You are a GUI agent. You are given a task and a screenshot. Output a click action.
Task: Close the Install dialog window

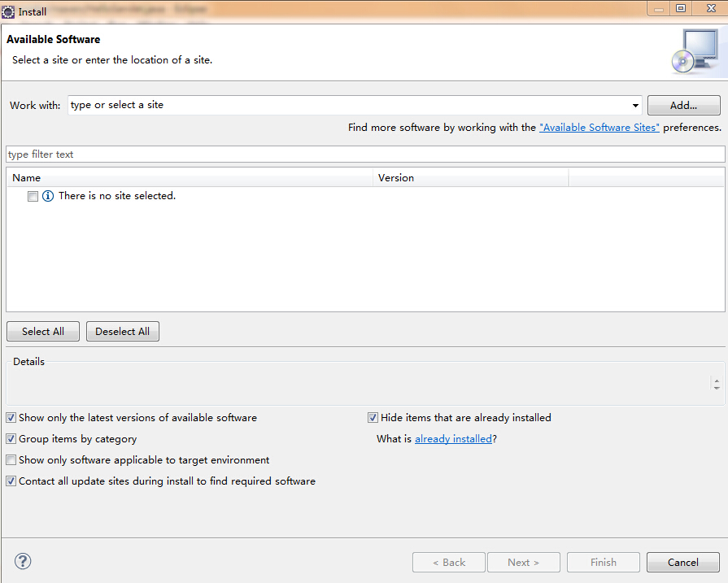click(711, 8)
